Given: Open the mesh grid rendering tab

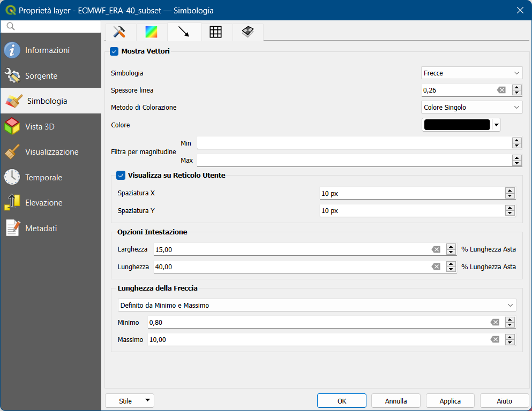Looking at the screenshot, I should click(x=215, y=32).
